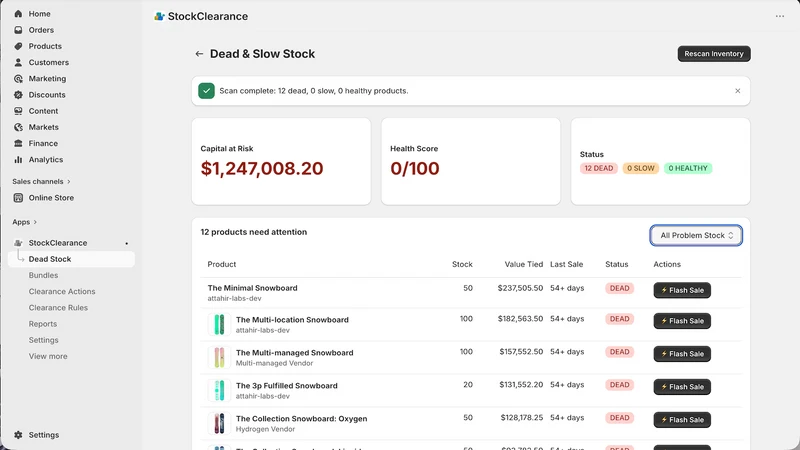The image size is (800, 450).
Task: Click Settings label at sidebar bottom
Action: (x=44, y=435)
